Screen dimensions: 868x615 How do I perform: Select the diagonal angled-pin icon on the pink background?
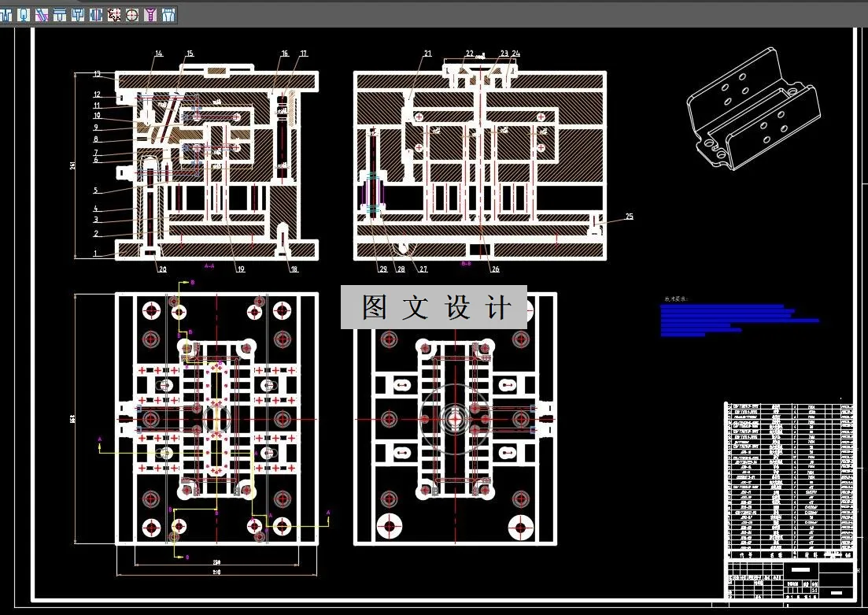42,15
